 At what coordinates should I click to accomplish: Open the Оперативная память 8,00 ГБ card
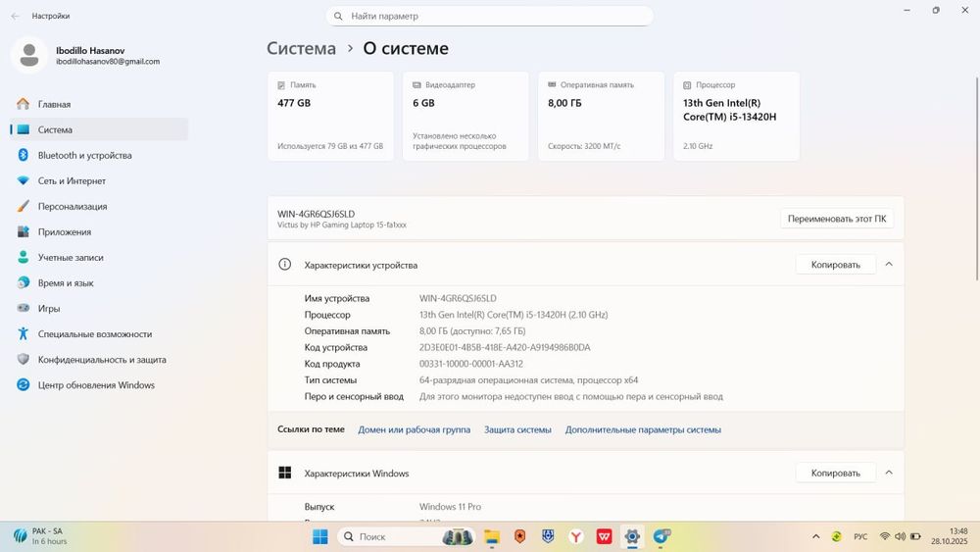click(602, 117)
